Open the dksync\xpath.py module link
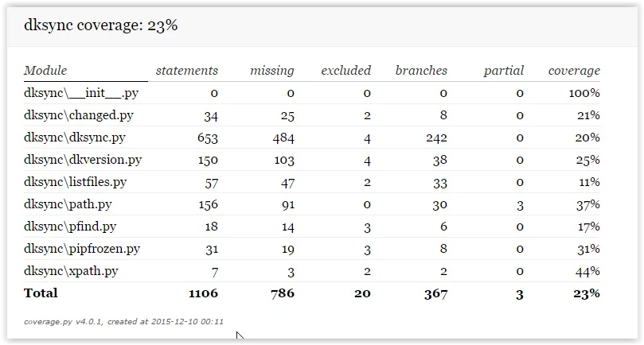The height and width of the screenshot is (345, 644). pyautogui.click(x=71, y=271)
